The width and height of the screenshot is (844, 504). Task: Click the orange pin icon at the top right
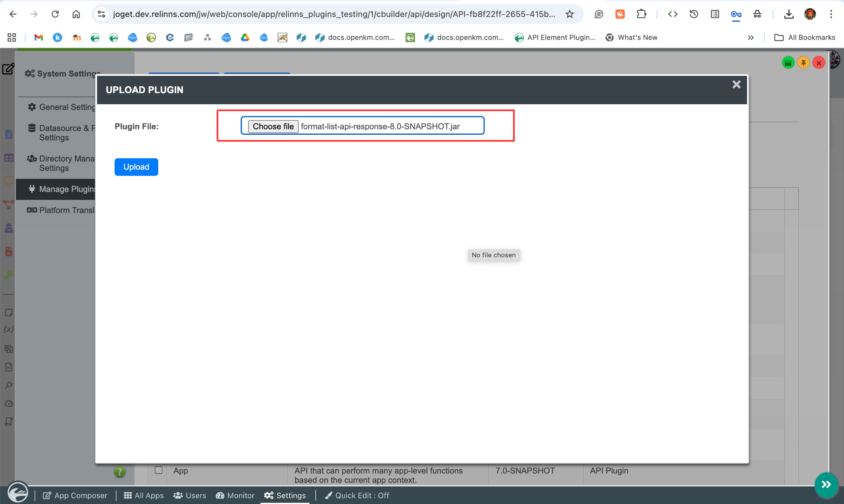(803, 63)
